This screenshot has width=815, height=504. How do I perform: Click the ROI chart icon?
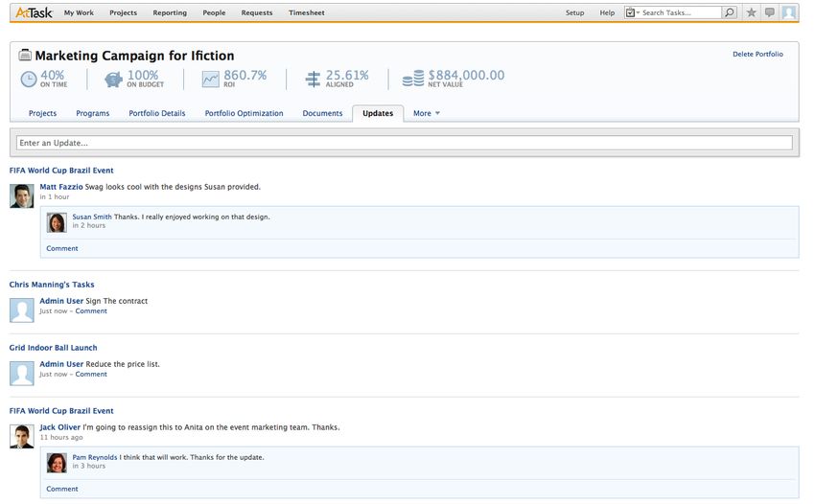point(211,79)
